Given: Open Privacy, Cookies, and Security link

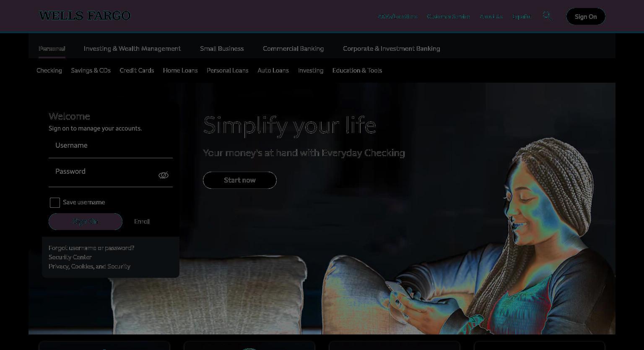Looking at the screenshot, I should click(x=89, y=266).
